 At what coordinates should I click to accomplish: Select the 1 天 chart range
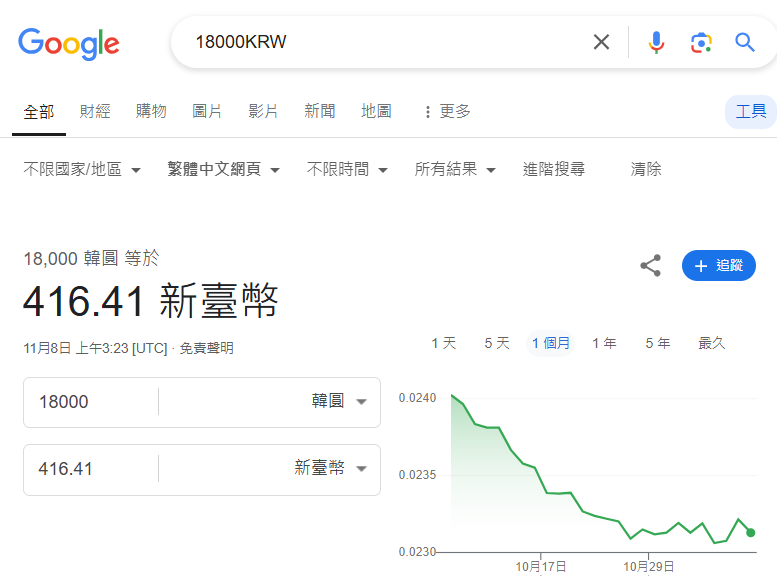click(444, 343)
